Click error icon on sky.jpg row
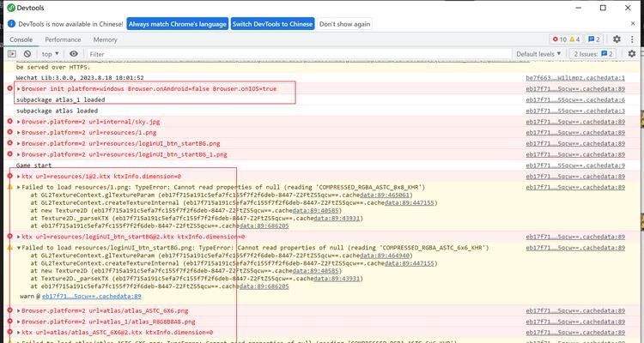 [x=10, y=122]
